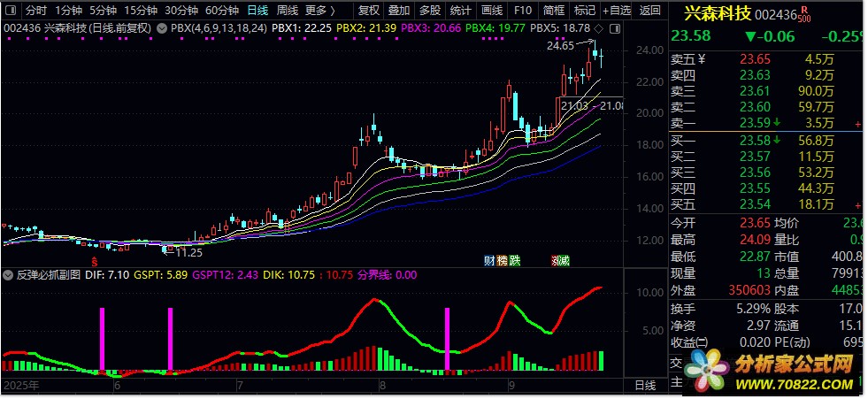This screenshot has height=399, width=868.
Task: Click the 返回 back button
Action: [649, 10]
